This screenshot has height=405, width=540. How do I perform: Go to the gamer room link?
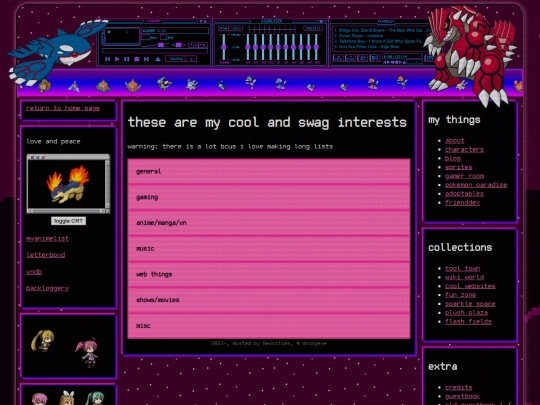464,176
